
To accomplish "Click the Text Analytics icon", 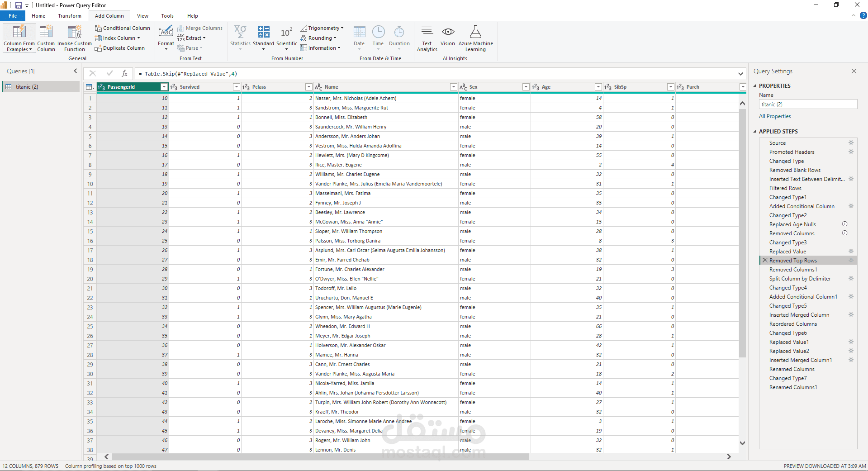I will (x=427, y=32).
